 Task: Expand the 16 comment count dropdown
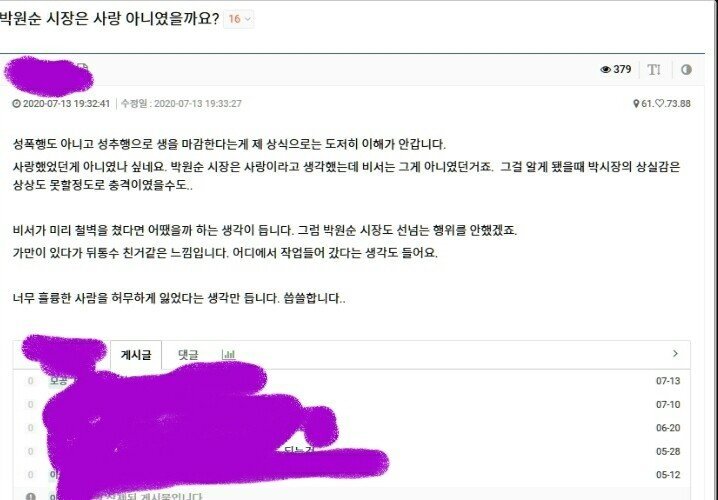point(239,19)
